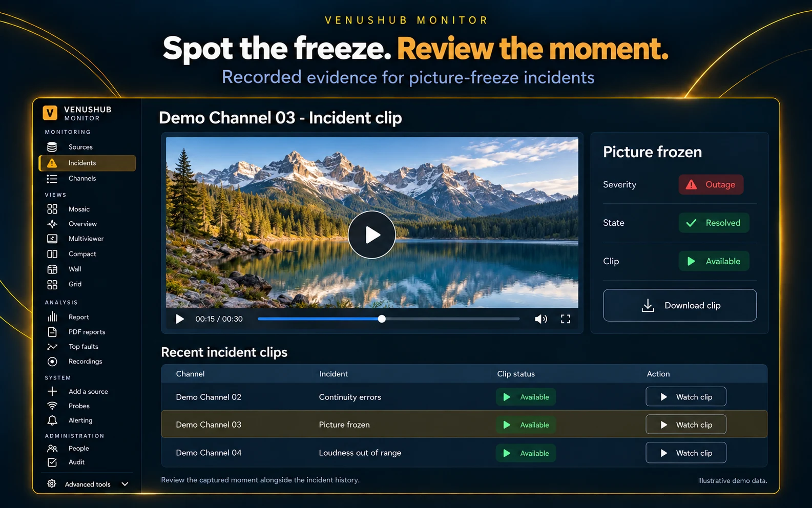Click the 00:15 / 00:30 time display

219,319
